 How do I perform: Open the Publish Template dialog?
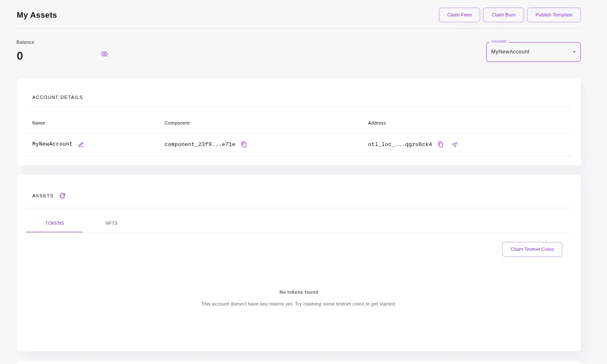pos(554,15)
